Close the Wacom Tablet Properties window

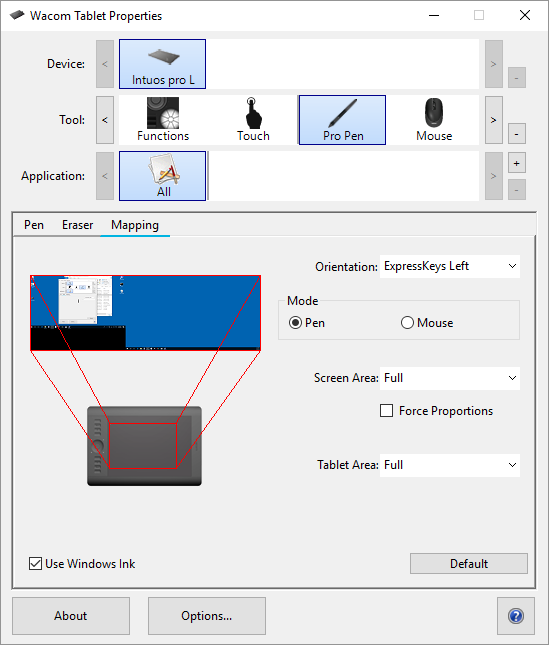(x=525, y=16)
